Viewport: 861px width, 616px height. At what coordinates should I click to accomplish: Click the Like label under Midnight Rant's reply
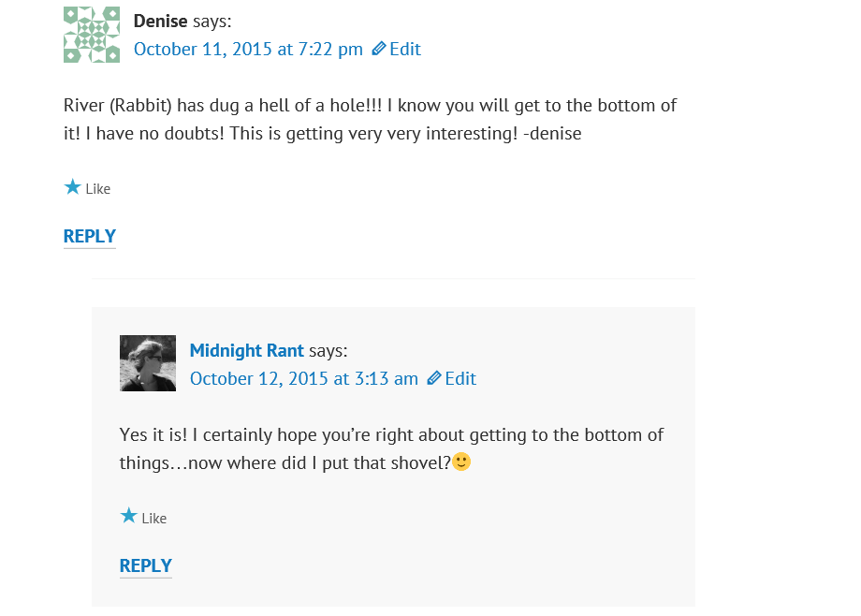coord(154,519)
